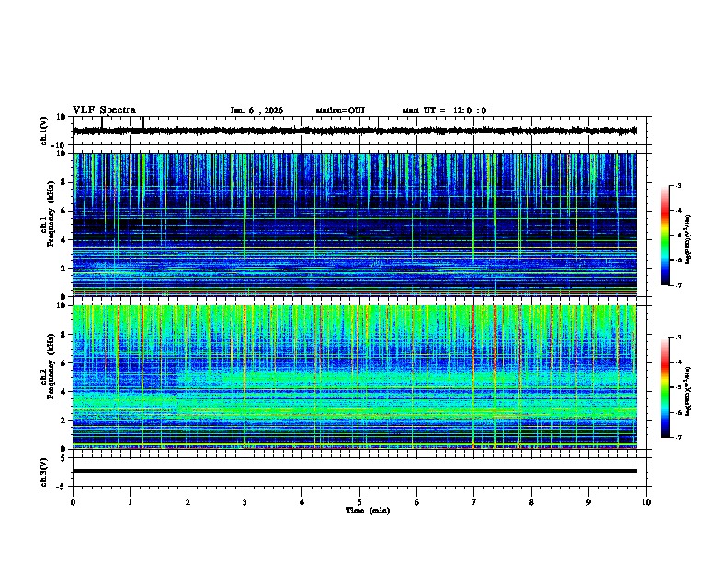Click the time axis tick label "6"
728x563 pixels.
point(417,502)
